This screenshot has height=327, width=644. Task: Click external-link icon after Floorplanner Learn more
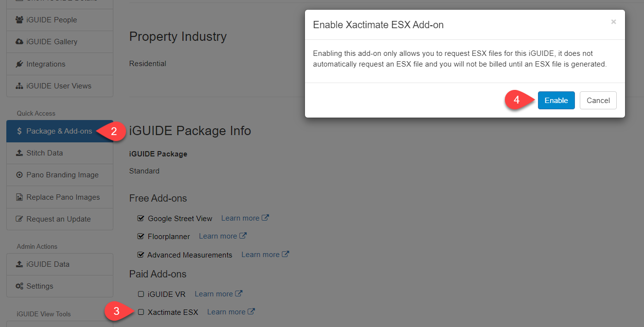click(243, 236)
